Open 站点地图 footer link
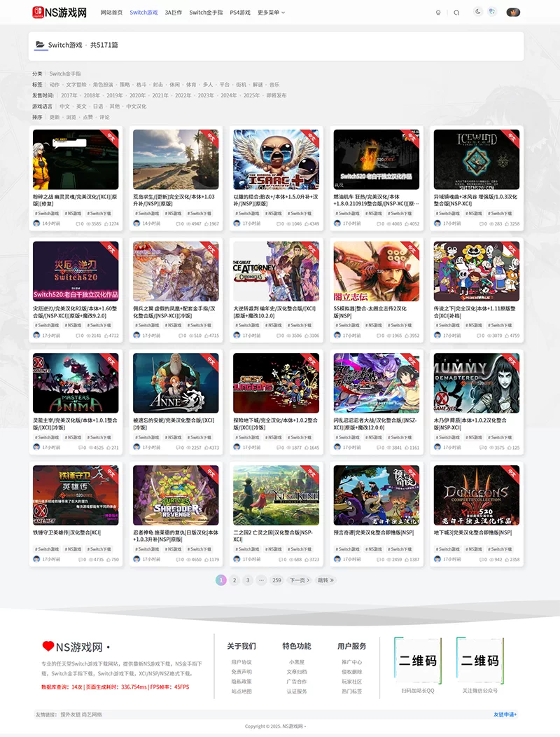This screenshot has width=560, height=737. pyautogui.click(x=241, y=691)
